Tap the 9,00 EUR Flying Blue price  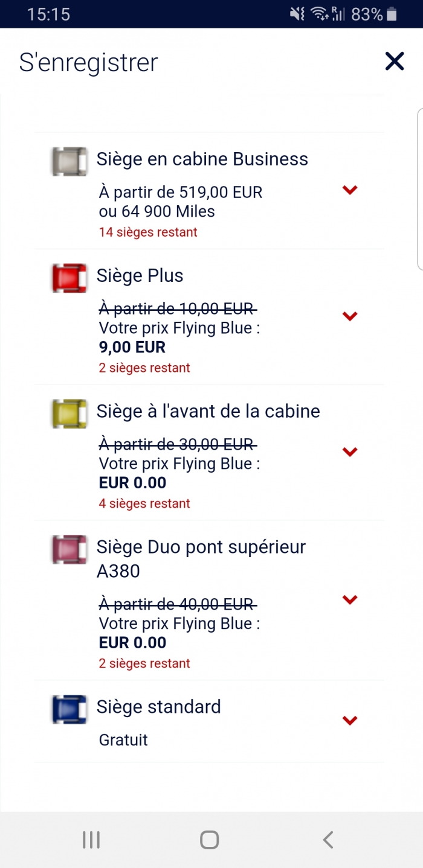[132, 347]
